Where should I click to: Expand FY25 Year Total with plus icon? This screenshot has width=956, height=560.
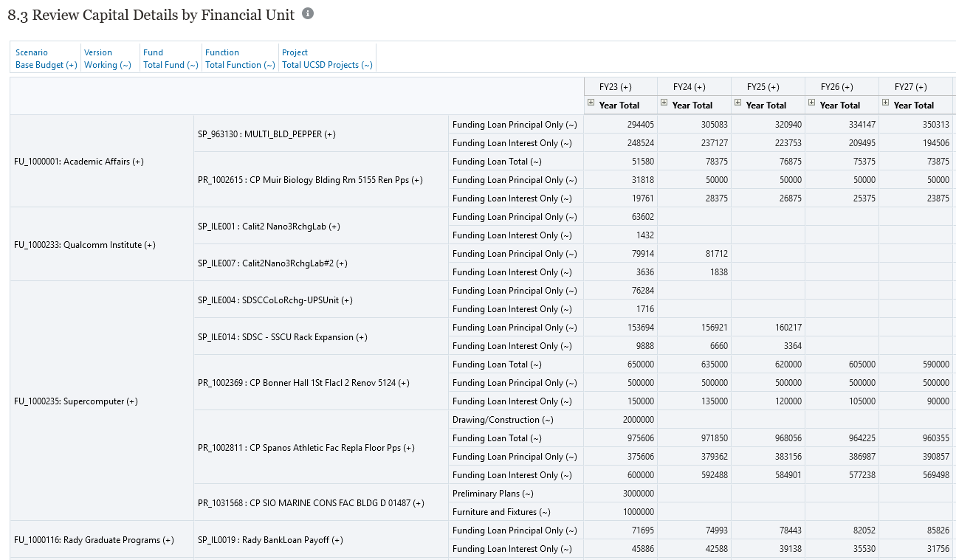coord(738,103)
